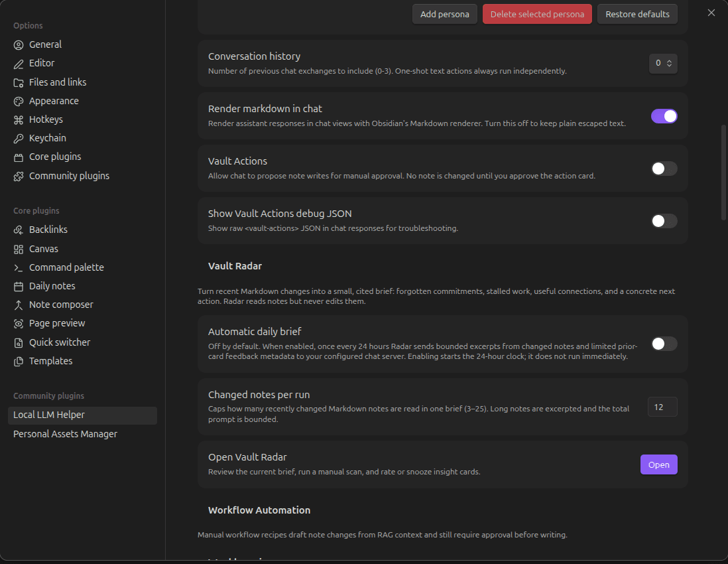Disable Render markdown in chat toggle
The image size is (728, 564).
coord(664,116)
